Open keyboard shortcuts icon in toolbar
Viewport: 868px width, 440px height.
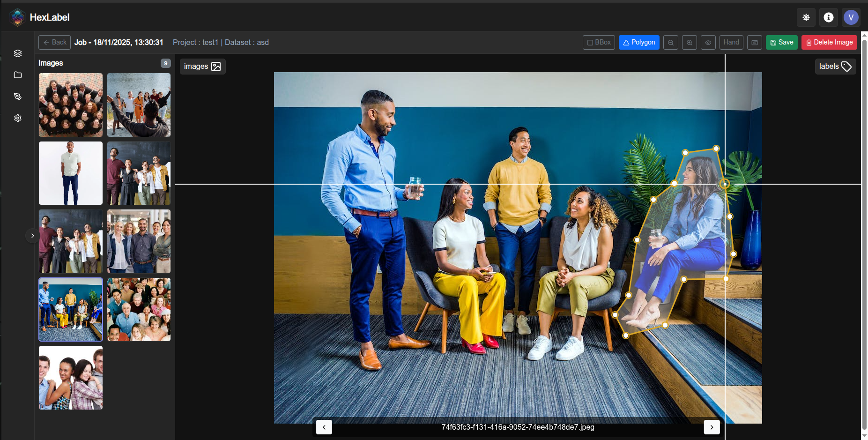coord(754,43)
